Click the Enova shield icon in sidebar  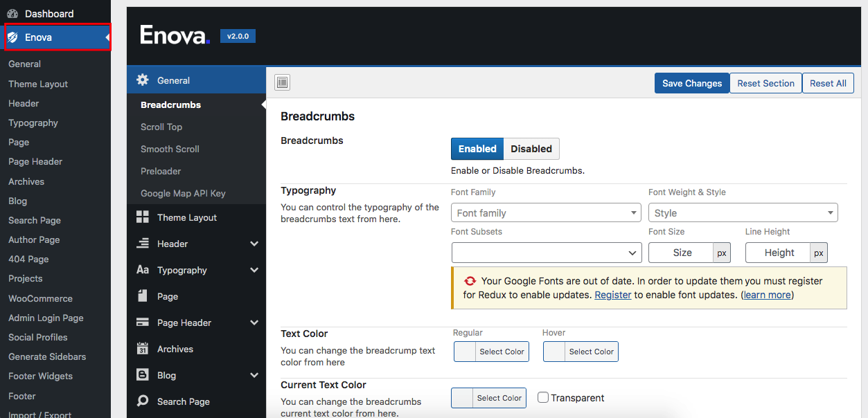pos(12,37)
